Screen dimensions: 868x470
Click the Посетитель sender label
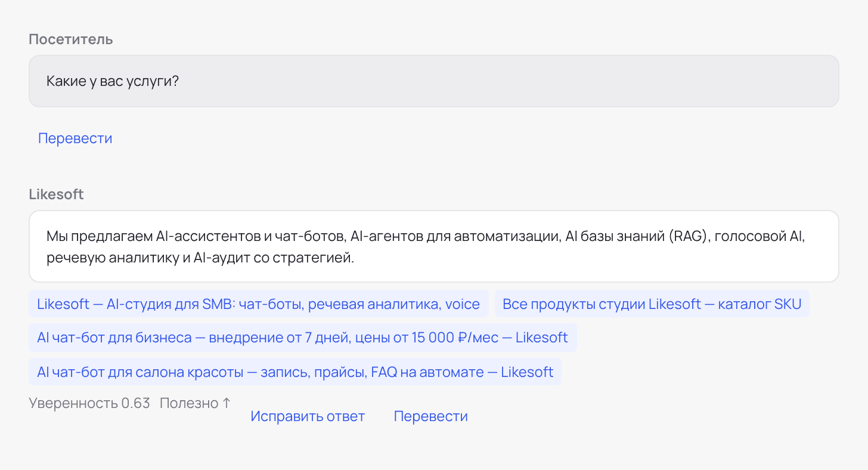point(71,39)
